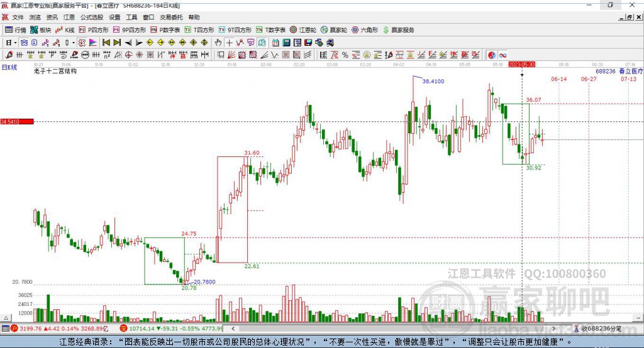Expand the candlestick style dropdown arrow
The width and height of the screenshot is (644, 348).
click(74, 43)
